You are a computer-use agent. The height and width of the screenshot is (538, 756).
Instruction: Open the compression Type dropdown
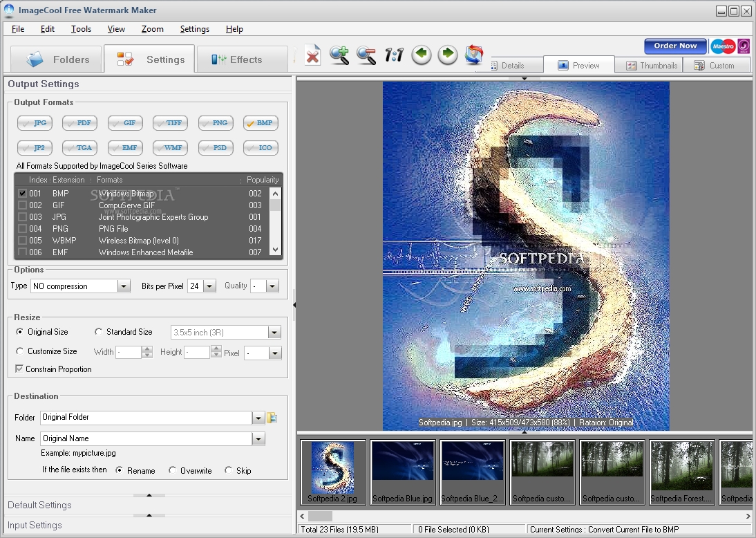124,286
